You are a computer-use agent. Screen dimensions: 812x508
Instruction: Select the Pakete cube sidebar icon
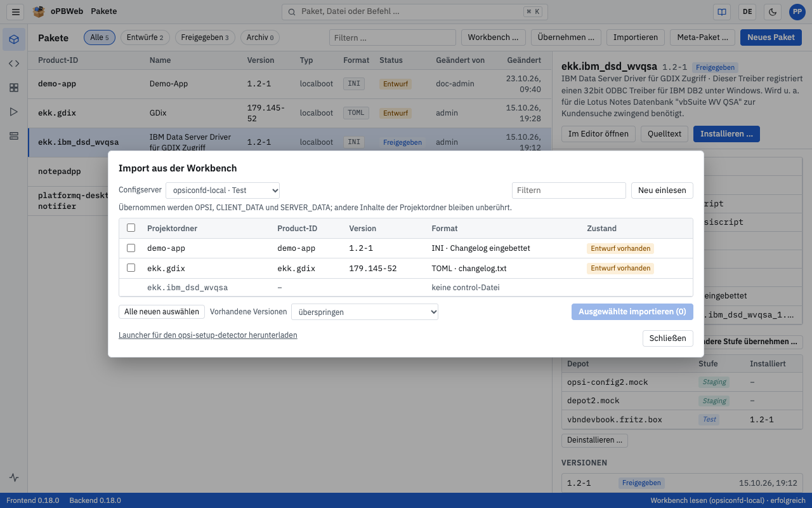[x=14, y=39]
